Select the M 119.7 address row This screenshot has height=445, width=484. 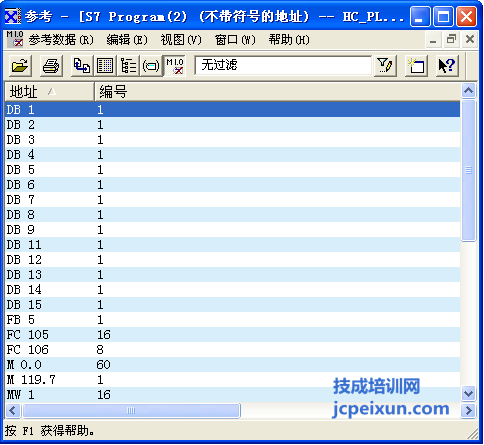pos(233,380)
